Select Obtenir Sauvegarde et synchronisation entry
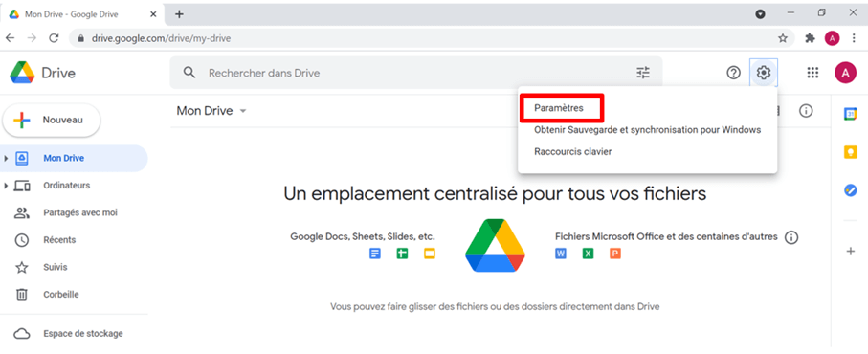Image resolution: width=868 pixels, height=354 pixels. 647,130
